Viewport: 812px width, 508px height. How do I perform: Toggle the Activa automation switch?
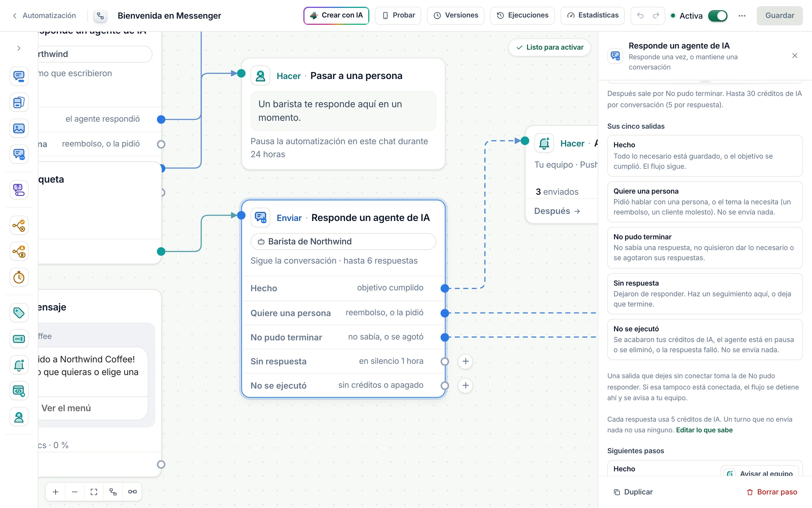[717, 16]
